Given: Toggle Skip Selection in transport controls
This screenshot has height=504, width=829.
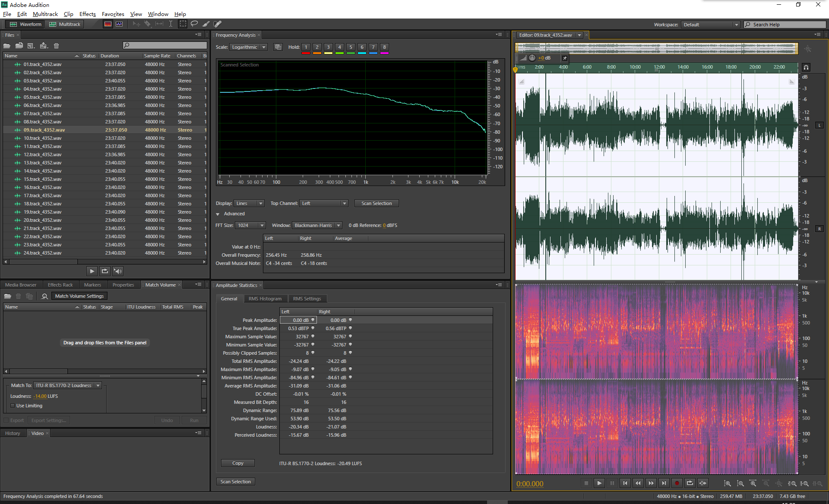Looking at the screenshot, I should click(702, 483).
